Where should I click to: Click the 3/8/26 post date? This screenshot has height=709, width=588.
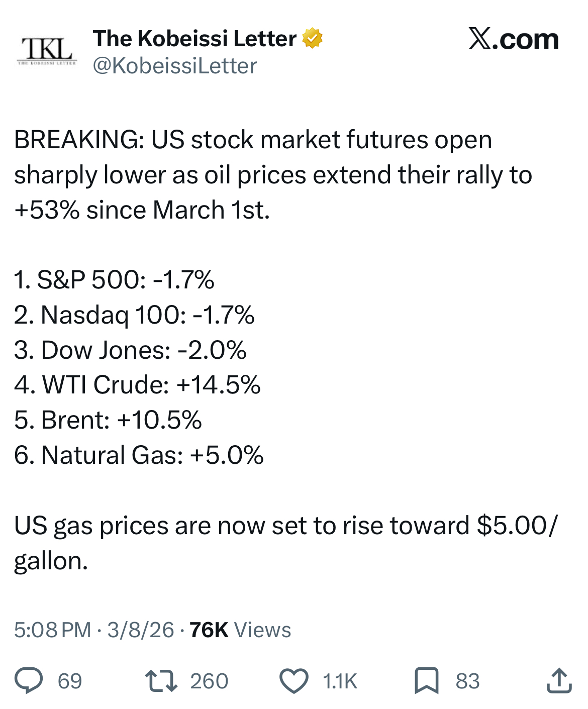click(141, 630)
